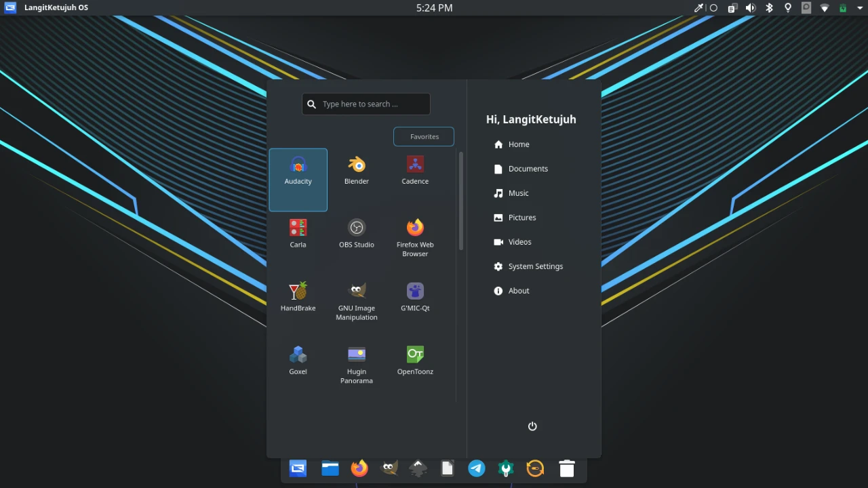
Task: Click the power button in the launcher
Action: (532, 426)
